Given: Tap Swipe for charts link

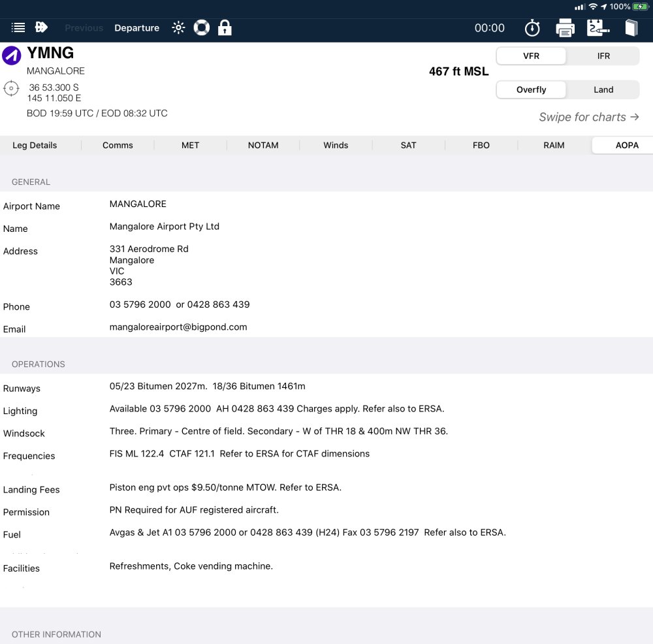Looking at the screenshot, I should pos(589,117).
